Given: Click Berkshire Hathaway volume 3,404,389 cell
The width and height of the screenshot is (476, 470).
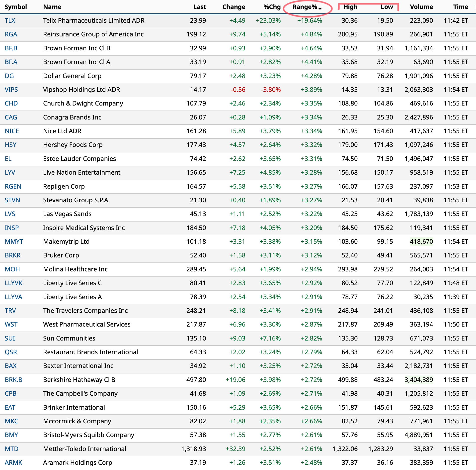Looking at the screenshot, I should (x=419, y=380).
